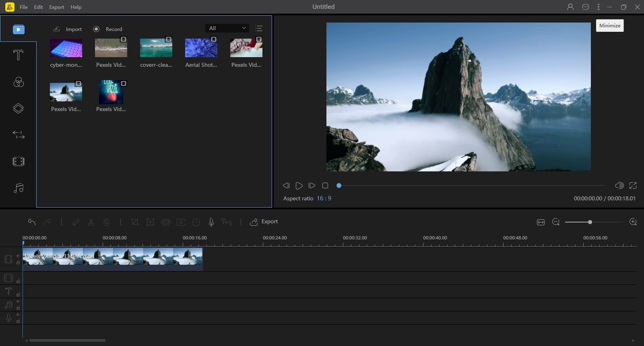Image resolution: width=644 pixels, height=346 pixels.
Task: Open the Export menu in menu bar
Action: point(56,7)
